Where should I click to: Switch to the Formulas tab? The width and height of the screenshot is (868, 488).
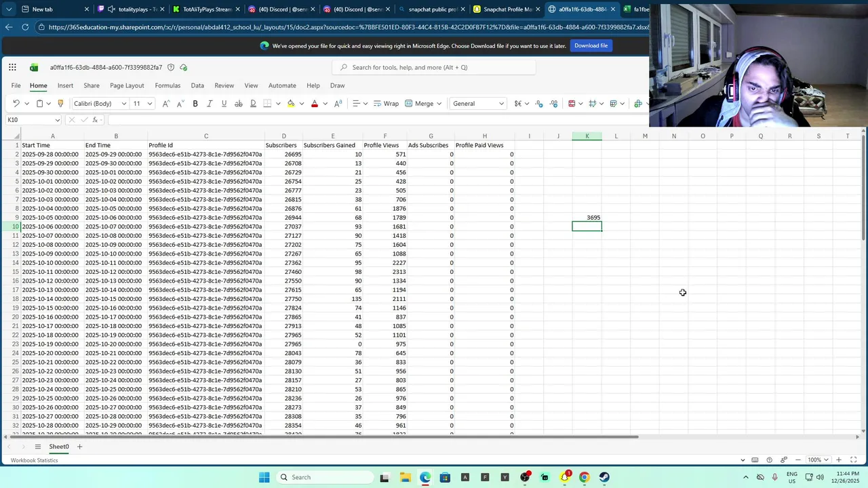(x=167, y=85)
